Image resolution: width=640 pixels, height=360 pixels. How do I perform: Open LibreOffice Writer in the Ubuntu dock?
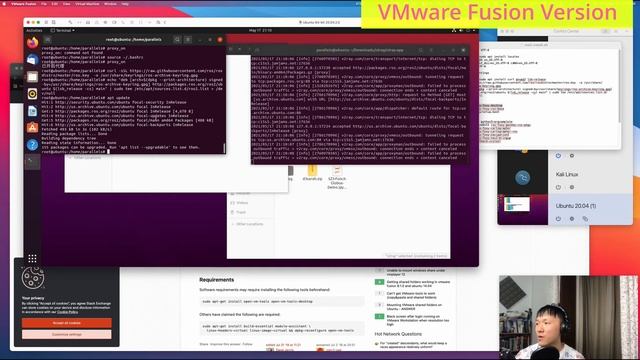click(33, 111)
